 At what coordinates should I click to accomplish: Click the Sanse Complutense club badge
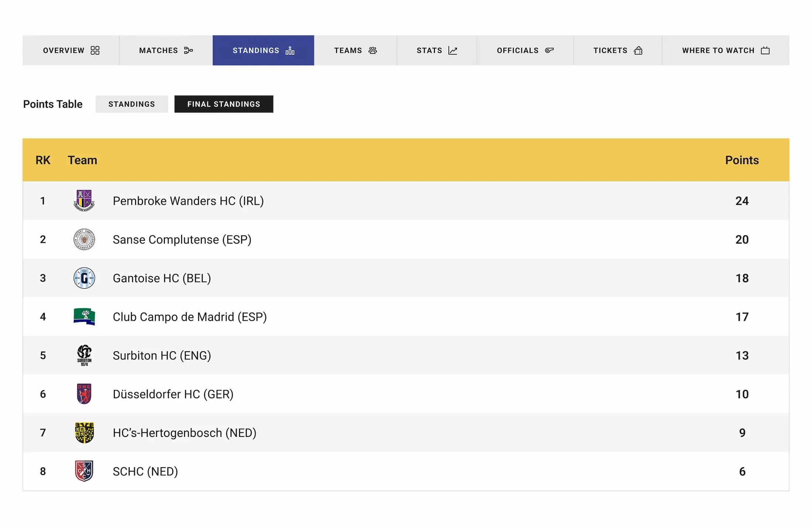[x=84, y=239]
